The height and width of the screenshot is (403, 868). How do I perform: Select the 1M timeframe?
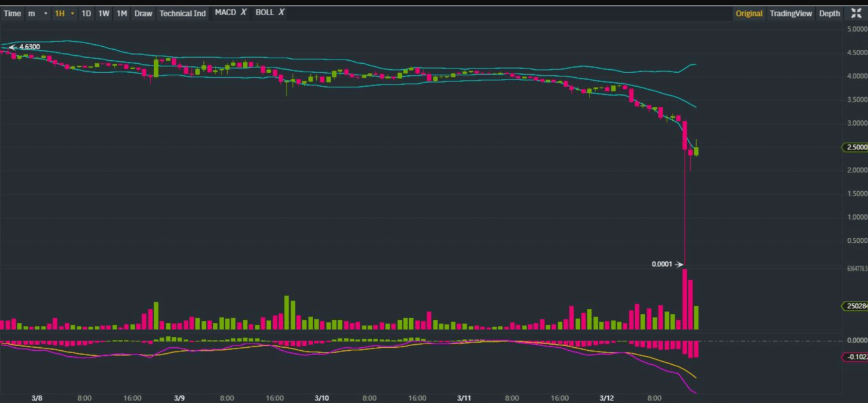pyautogui.click(x=122, y=13)
